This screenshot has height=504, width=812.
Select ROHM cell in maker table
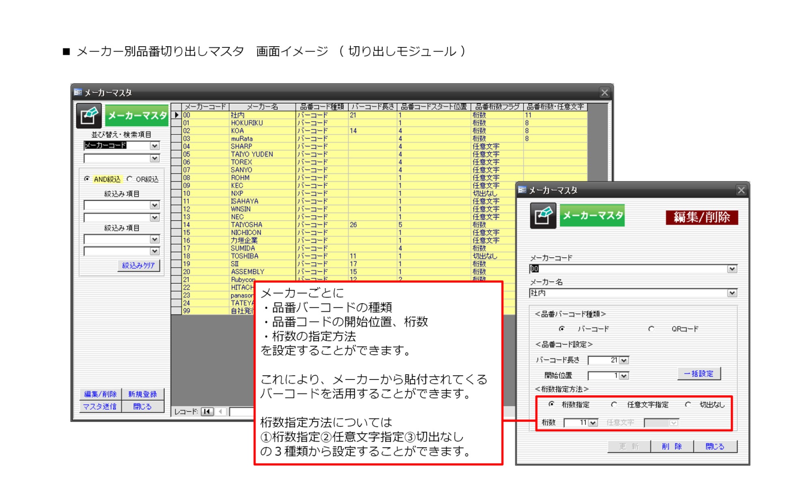(263, 178)
